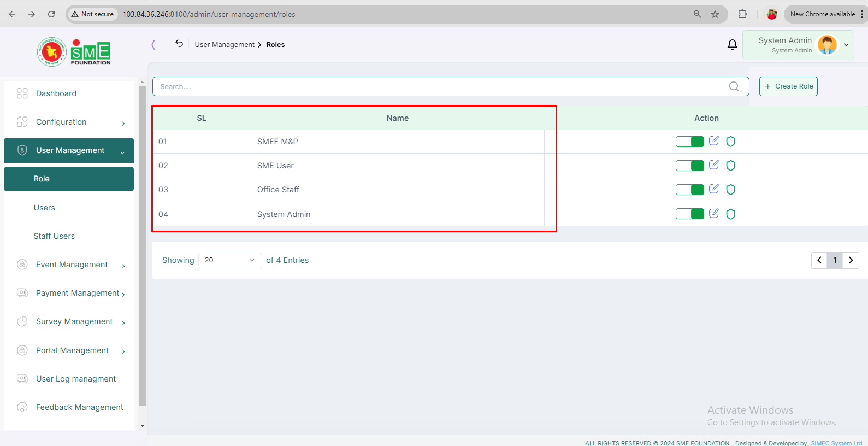Image resolution: width=868 pixels, height=446 pixels.
Task: Select Role in the sidebar
Action: [69, 179]
